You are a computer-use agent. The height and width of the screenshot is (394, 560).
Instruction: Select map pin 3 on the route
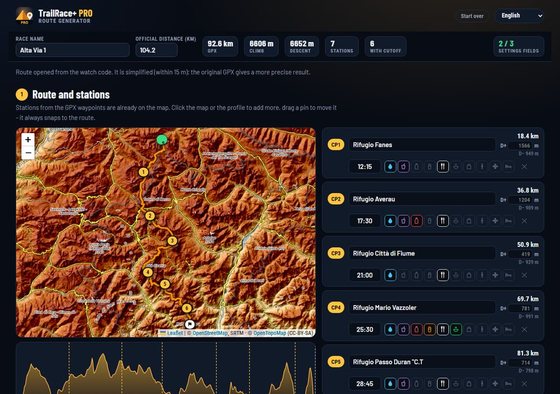point(172,241)
